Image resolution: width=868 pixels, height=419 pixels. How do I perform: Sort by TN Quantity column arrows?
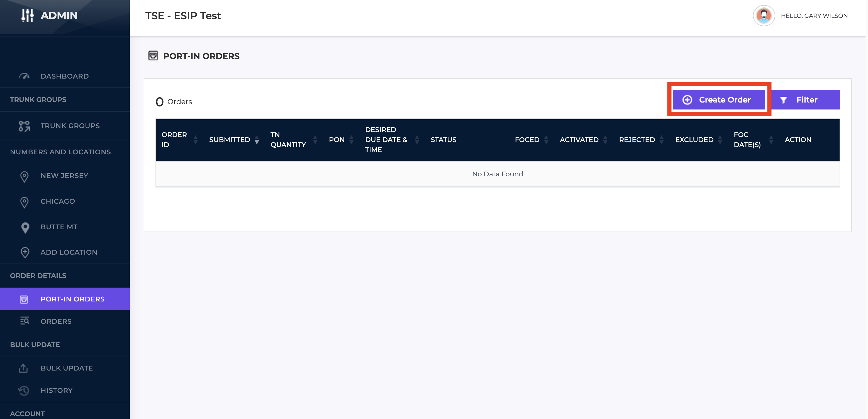click(x=315, y=140)
